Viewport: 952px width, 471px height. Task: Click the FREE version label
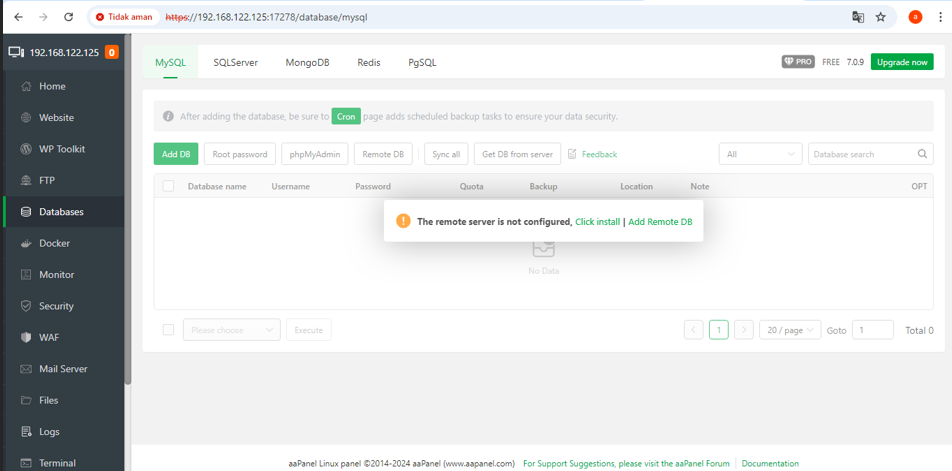(x=831, y=62)
